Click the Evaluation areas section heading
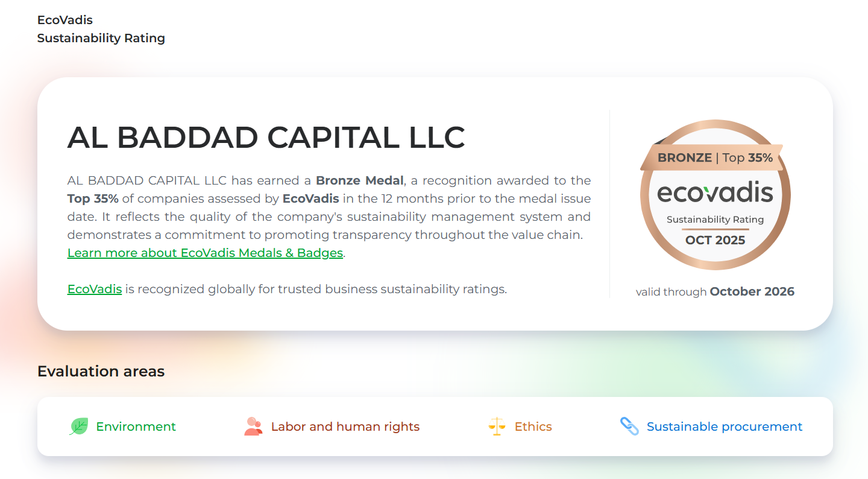The width and height of the screenshot is (868, 479). [101, 371]
